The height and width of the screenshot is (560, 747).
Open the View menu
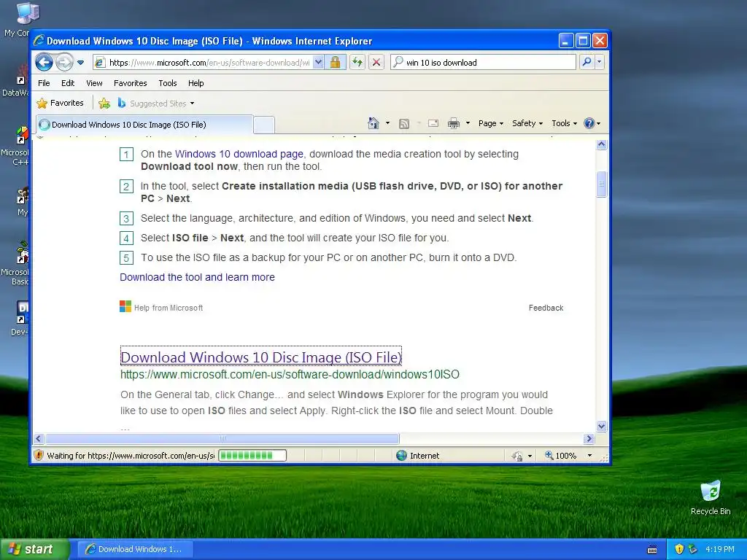click(x=94, y=83)
